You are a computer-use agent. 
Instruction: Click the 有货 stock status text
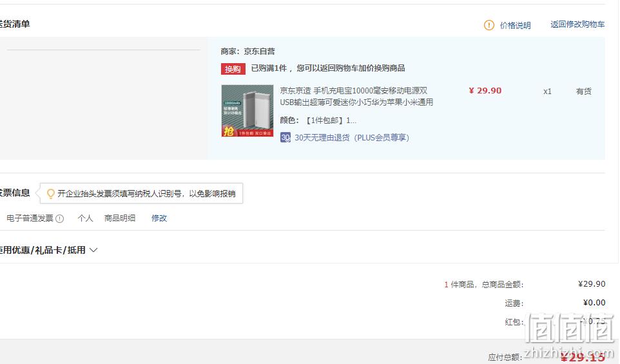click(x=584, y=91)
